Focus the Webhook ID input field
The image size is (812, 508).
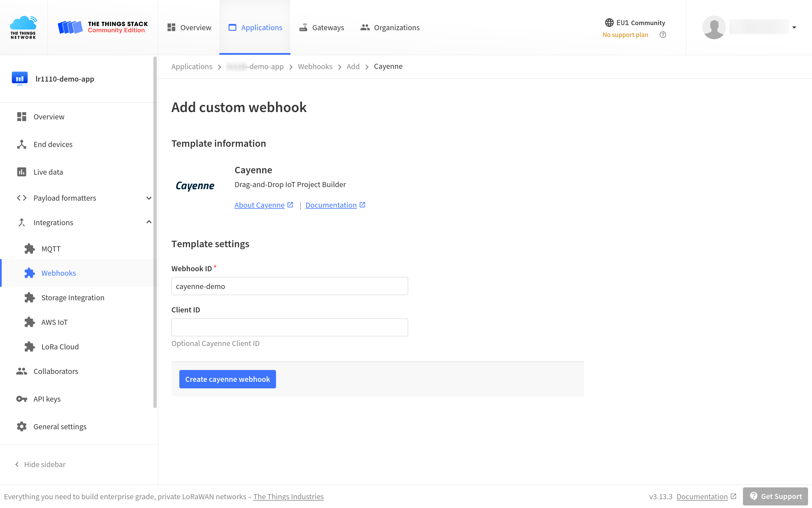click(290, 286)
